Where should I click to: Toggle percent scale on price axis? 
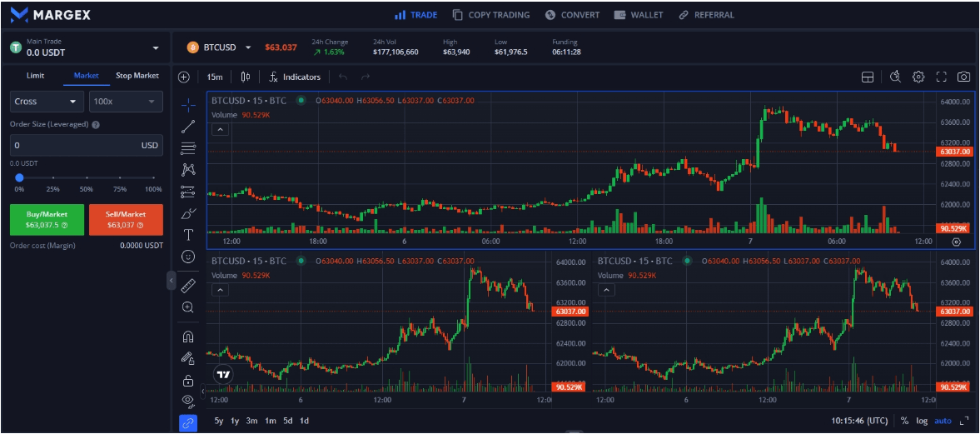(904, 421)
